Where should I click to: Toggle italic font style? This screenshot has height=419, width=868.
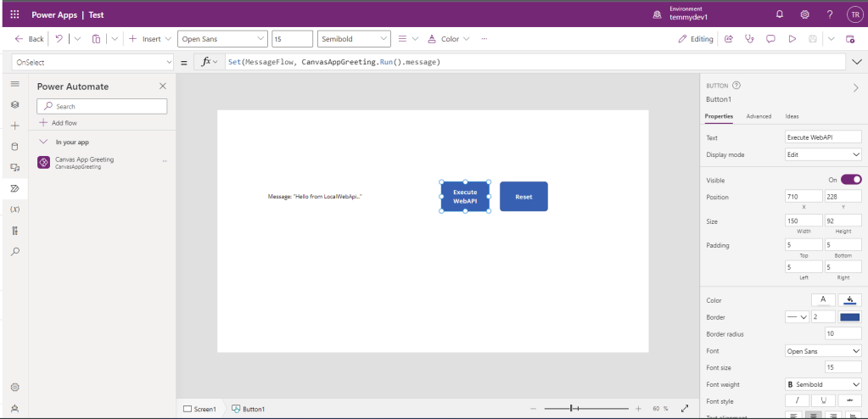(x=797, y=400)
